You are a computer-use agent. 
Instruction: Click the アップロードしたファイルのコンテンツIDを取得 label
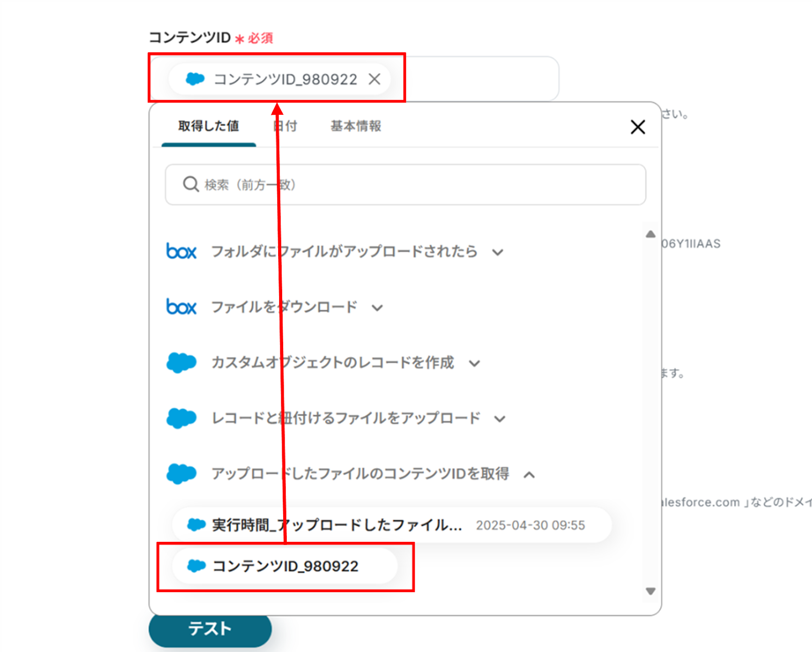(x=360, y=474)
